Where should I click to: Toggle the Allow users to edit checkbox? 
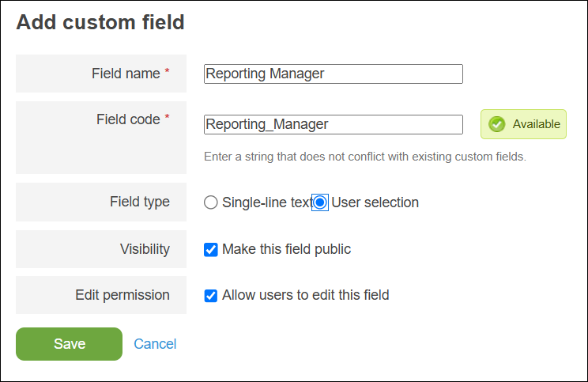point(211,295)
